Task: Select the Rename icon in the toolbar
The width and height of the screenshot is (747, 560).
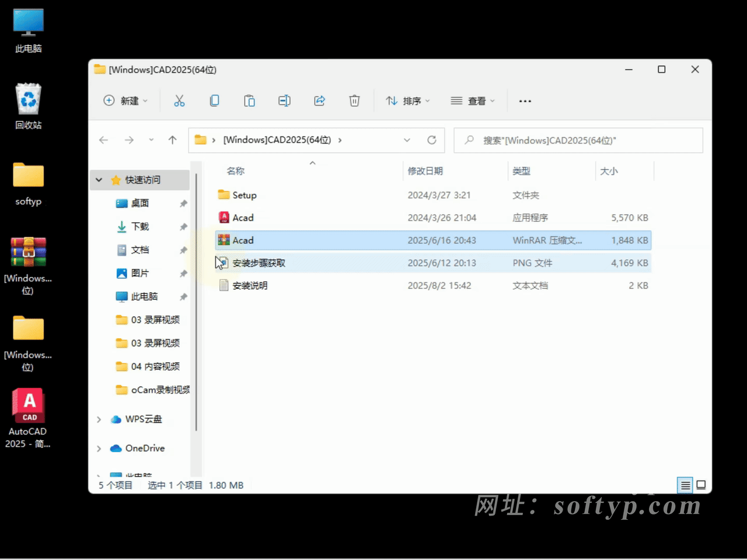Action: [284, 100]
